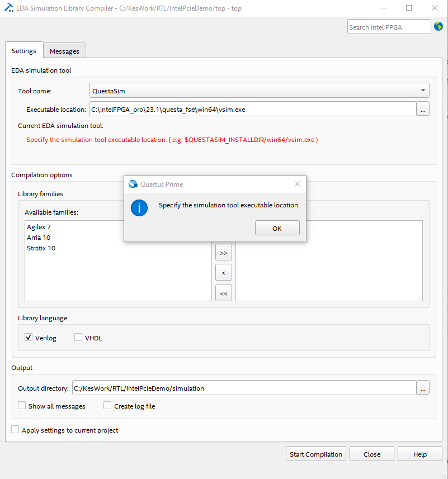This screenshot has height=479, width=448.
Task: Open Help for the library compiler
Action: pos(420,454)
